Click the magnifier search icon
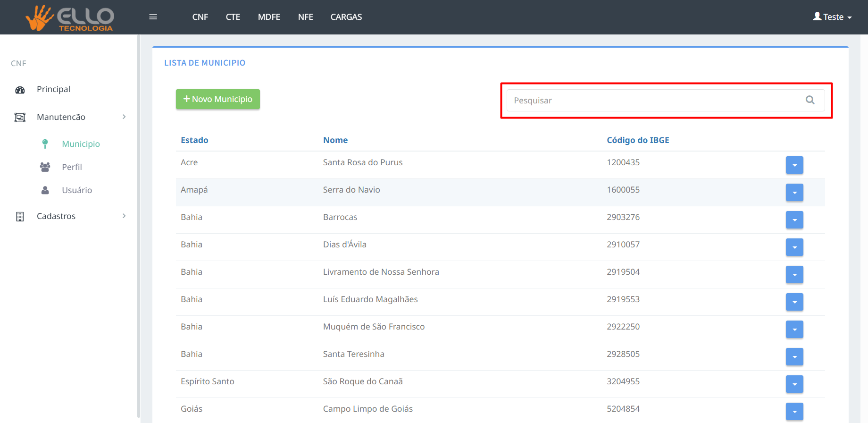 pyautogui.click(x=810, y=100)
